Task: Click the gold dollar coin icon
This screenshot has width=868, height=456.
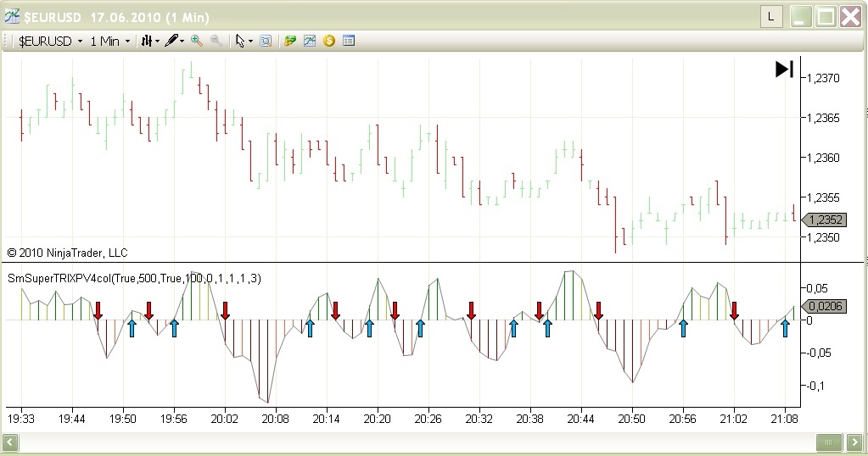Action: click(328, 41)
